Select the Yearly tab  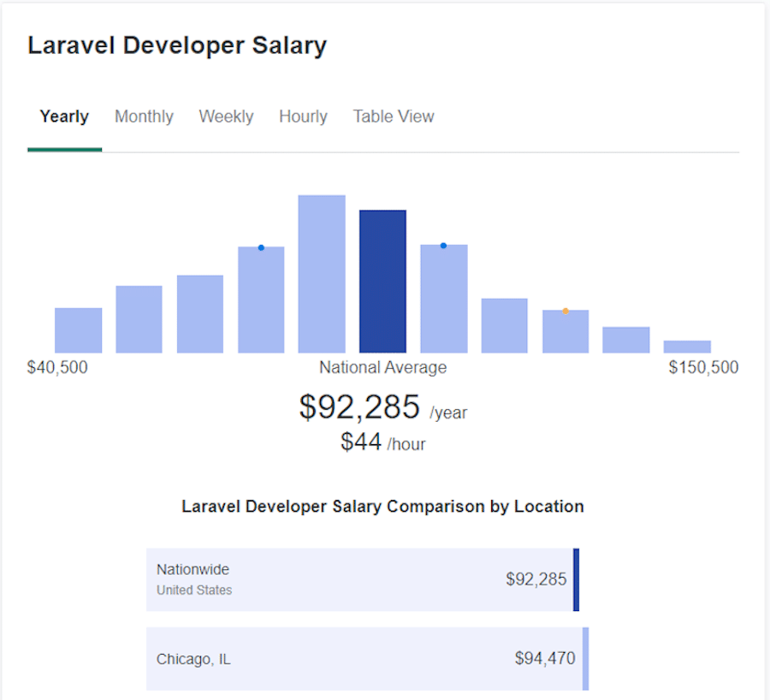(x=64, y=116)
